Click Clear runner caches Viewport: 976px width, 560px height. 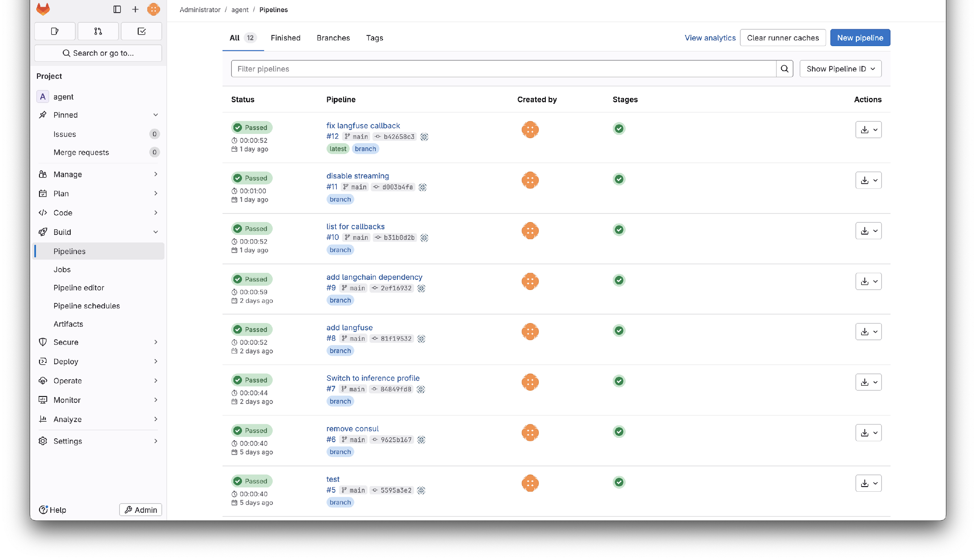coord(783,37)
